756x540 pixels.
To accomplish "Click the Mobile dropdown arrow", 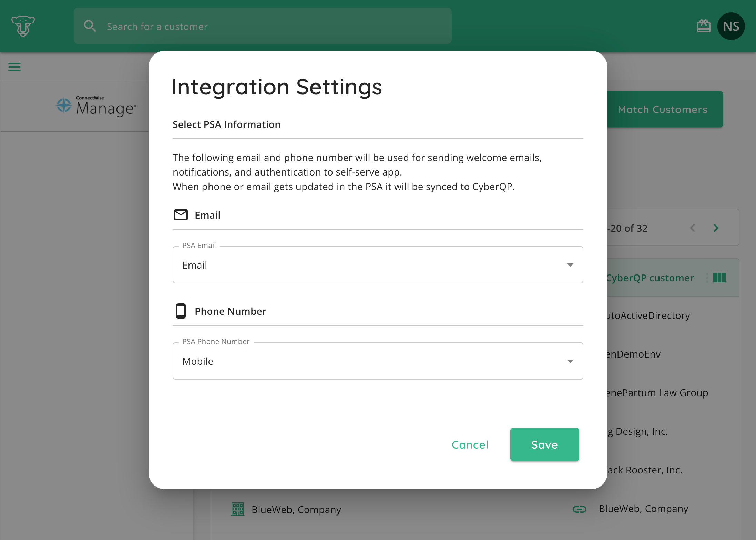I will pos(570,361).
